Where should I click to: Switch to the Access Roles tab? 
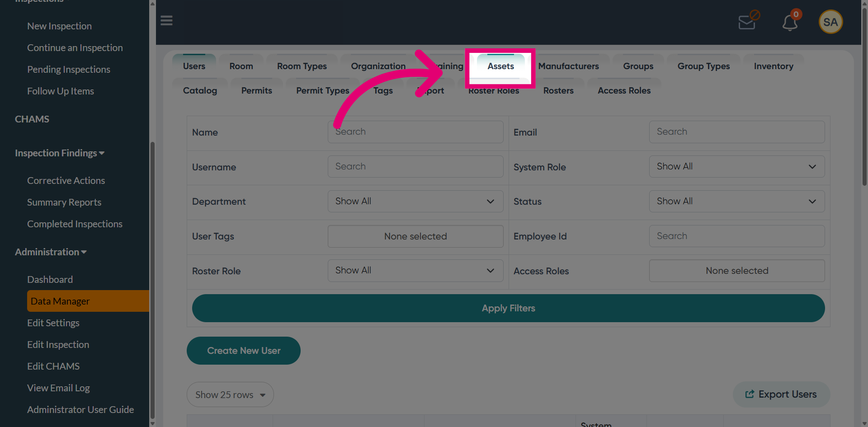point(624,90)
